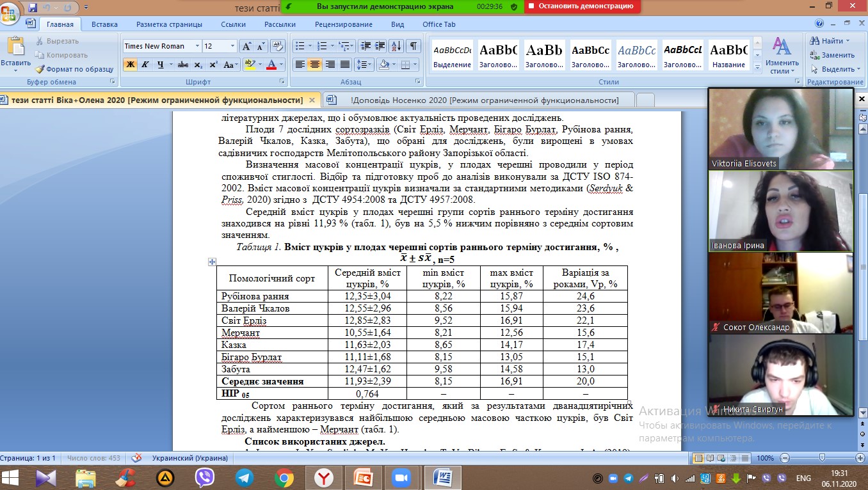
Task: Open the font color А icon
Action: [272, 65]
